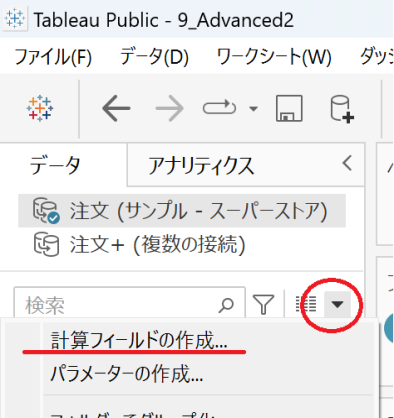Select the 注文+ (複数の接続) data source
This screenshot has width=394, height=418.
[x=140, y=245]
